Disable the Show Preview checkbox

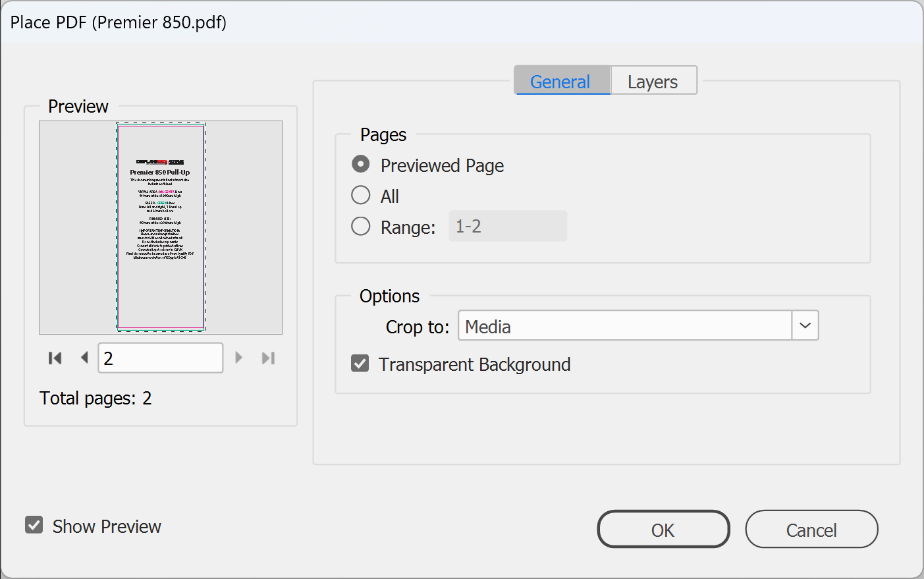pyautogui.click(x=34, y=525)
